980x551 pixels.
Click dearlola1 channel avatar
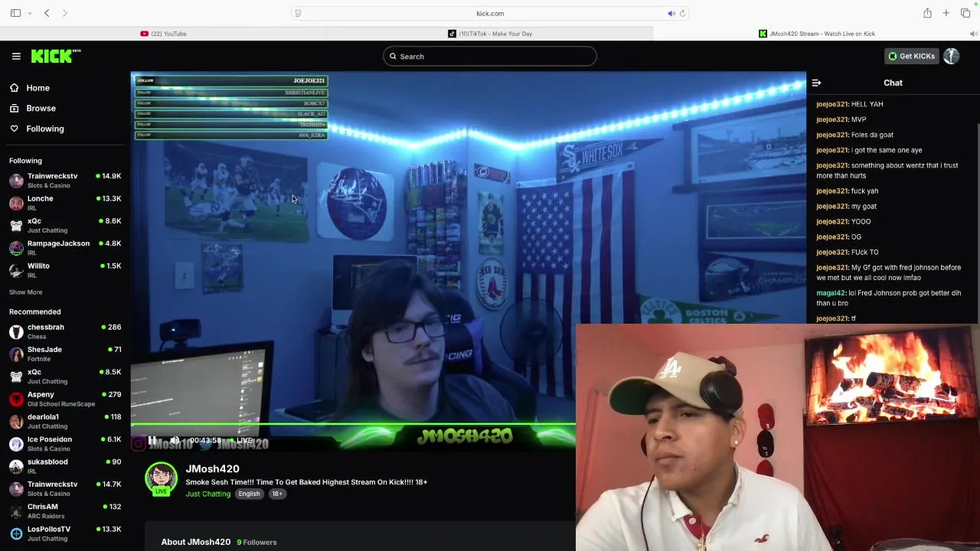[16, 421]
